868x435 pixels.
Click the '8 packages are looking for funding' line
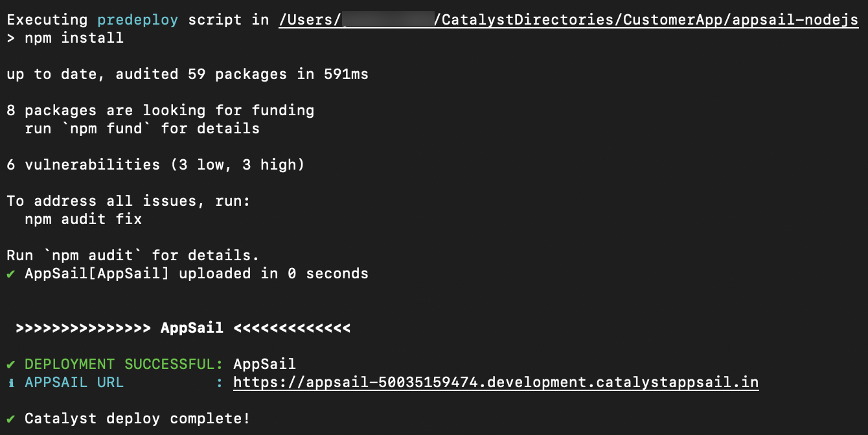(160, 111)
